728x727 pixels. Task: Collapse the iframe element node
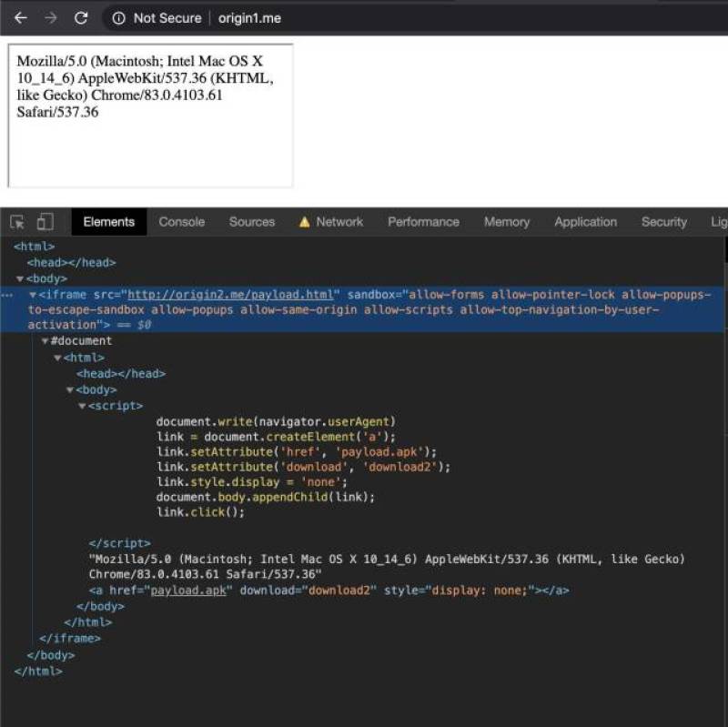(33, 295)
